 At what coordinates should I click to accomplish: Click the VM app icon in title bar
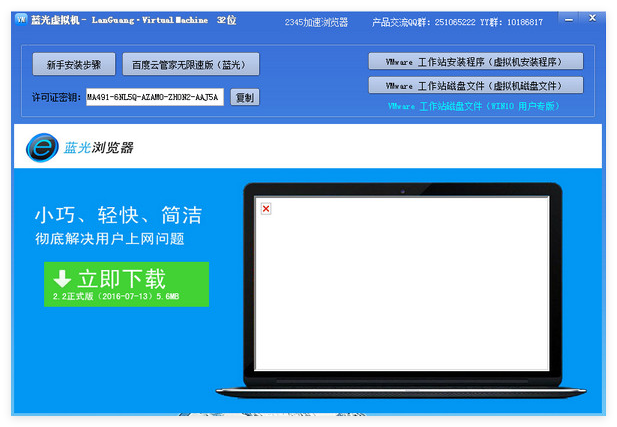20,21
